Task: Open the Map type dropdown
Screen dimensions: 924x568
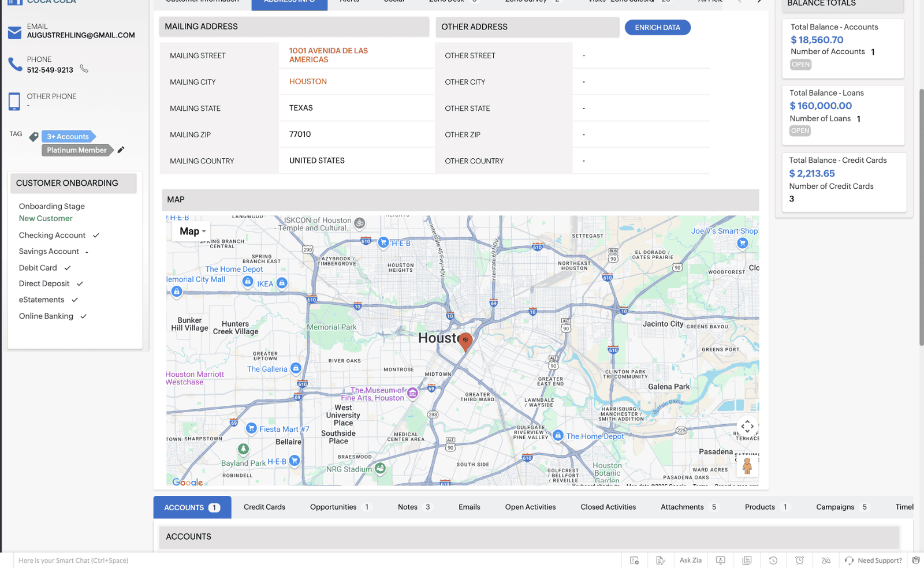Action: click(x=192, y=231)
